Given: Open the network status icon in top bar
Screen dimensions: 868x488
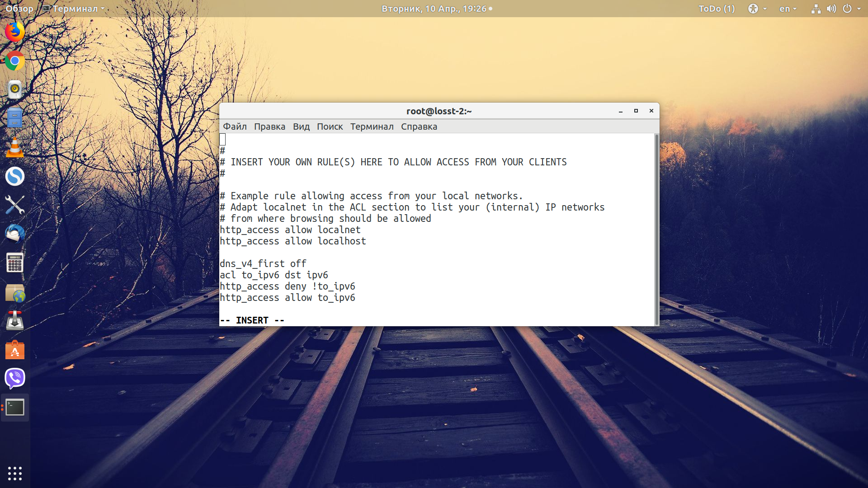Looking at the screenshot, I should point(816,9).
